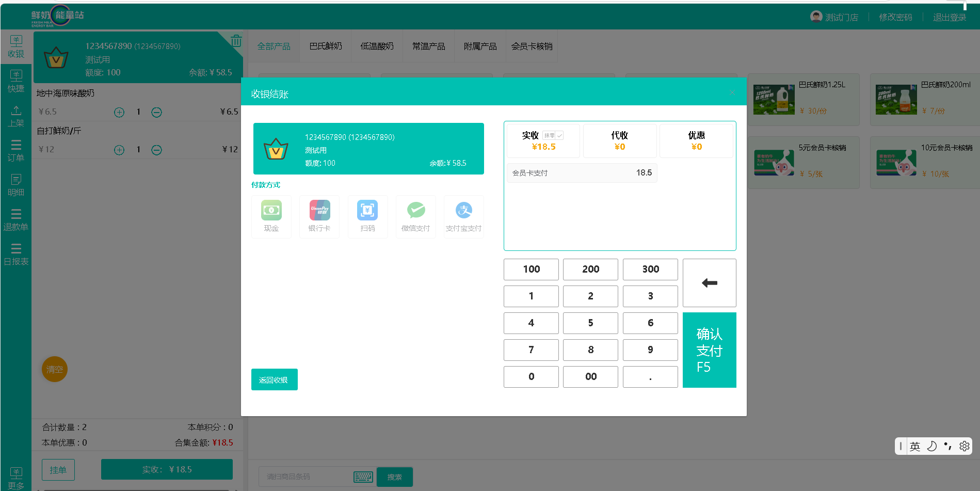Image resolution: width=980 pixels, height=491 pixels.
Task: Switch to the 代收 amount tab
Action: (619, 140)
